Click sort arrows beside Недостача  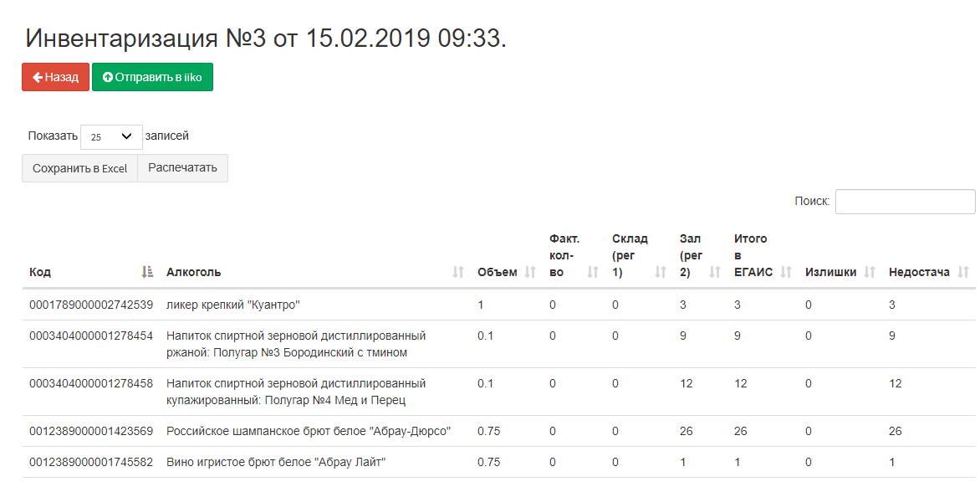pos(963,272)
